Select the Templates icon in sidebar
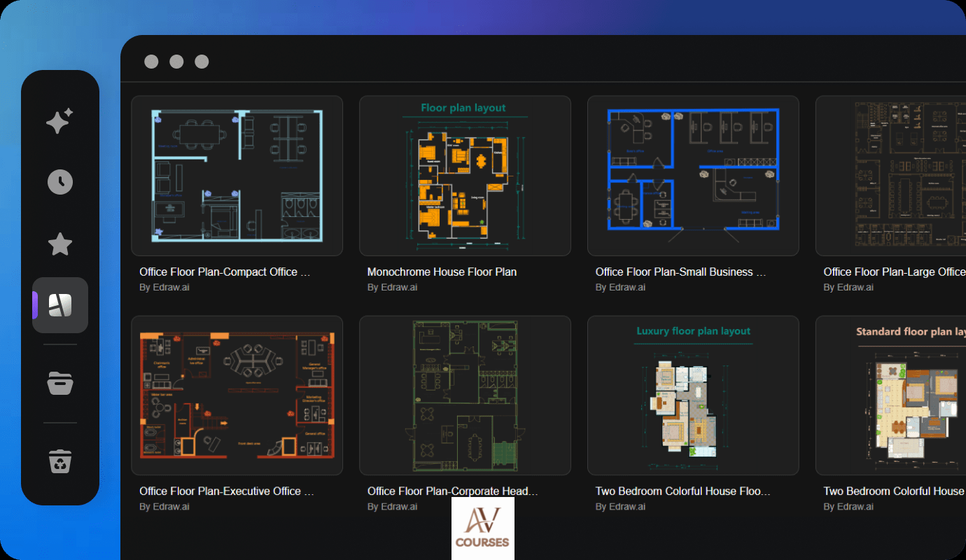The width and height of the screenshot is (966, 560). [x=60, y=305]
